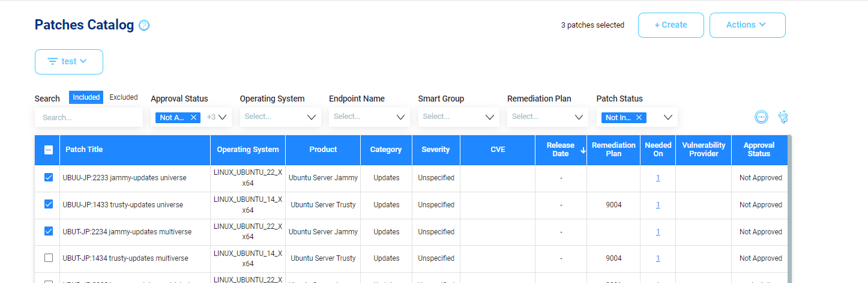Click the filter lines icon on 'test' button

(53, 61)
